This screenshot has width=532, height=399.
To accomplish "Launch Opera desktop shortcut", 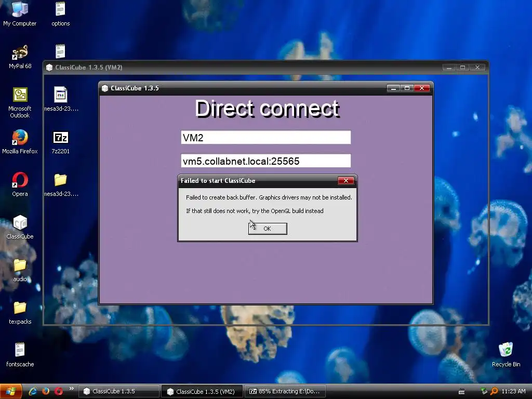I will click(20, 184).
